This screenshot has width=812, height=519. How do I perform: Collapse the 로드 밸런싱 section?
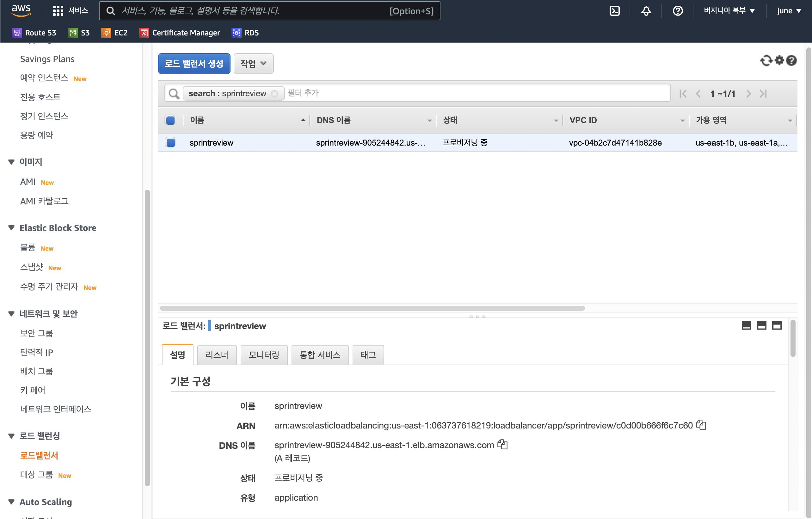coord(11,436)
